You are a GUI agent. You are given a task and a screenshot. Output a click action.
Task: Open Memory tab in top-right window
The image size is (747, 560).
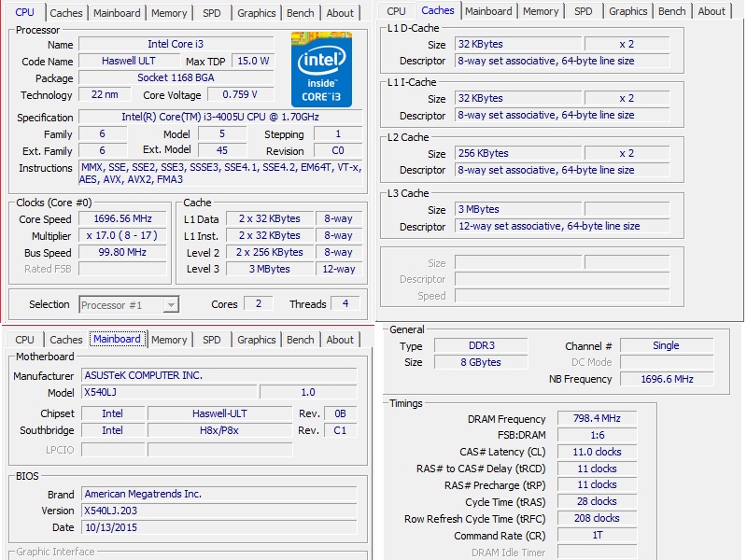pos(541,11)
